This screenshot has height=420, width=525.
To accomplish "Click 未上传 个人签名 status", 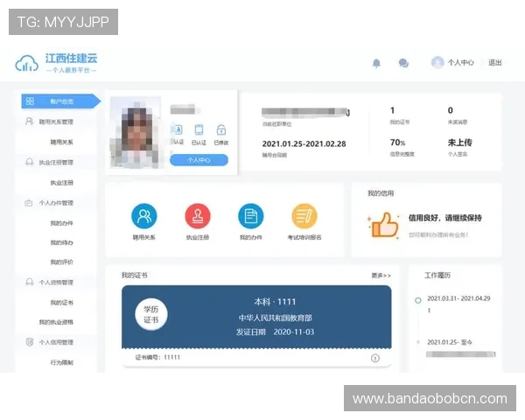I will [x=459, y=143].
